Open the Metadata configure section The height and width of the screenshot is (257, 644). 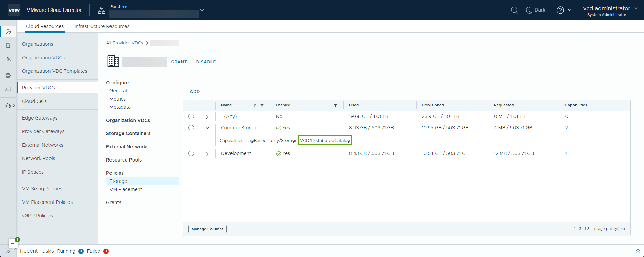point(120,107)
